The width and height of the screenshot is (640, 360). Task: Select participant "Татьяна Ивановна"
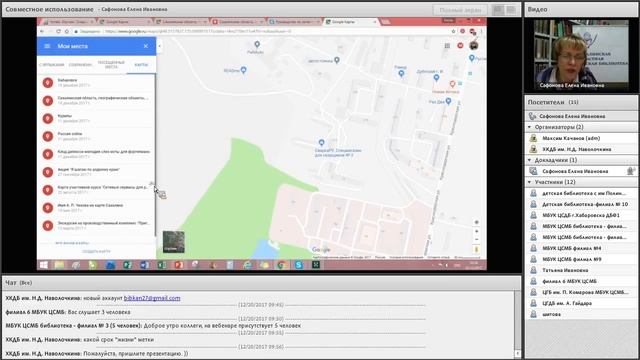[582, 270]
